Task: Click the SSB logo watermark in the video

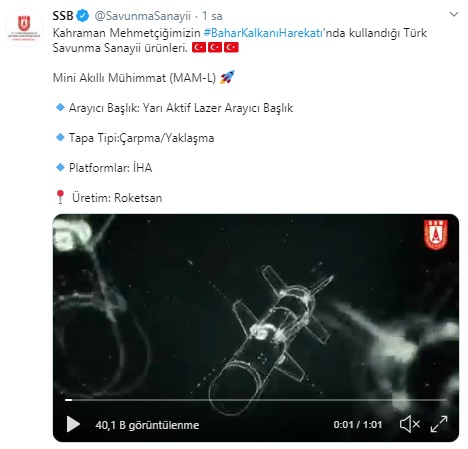Action: [435, 235]
